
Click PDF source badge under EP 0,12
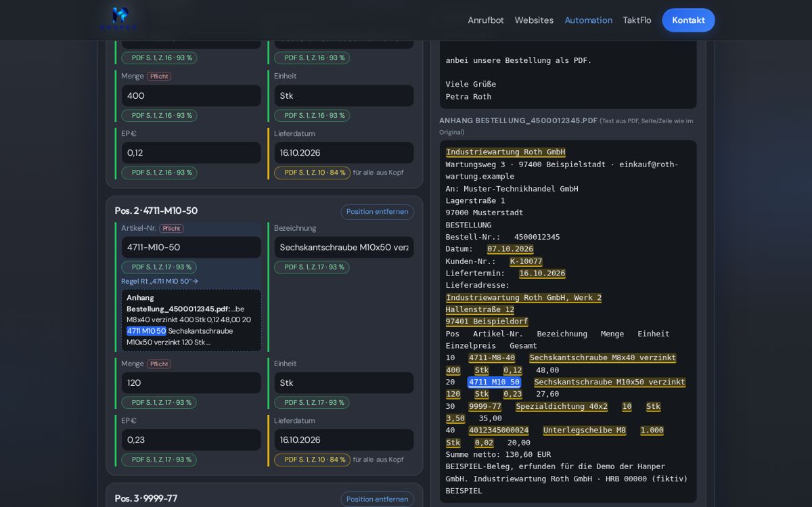point(159,173)
